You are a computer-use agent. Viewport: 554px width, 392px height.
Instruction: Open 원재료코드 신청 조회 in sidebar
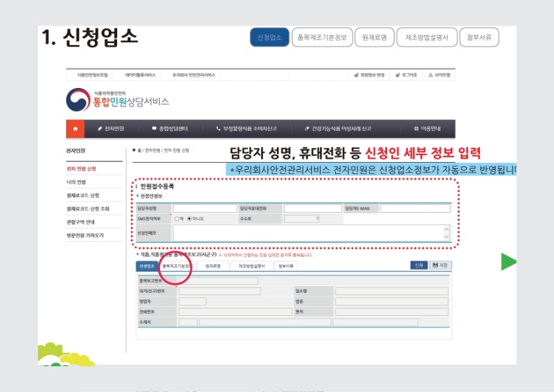click(x=88, y=208)
